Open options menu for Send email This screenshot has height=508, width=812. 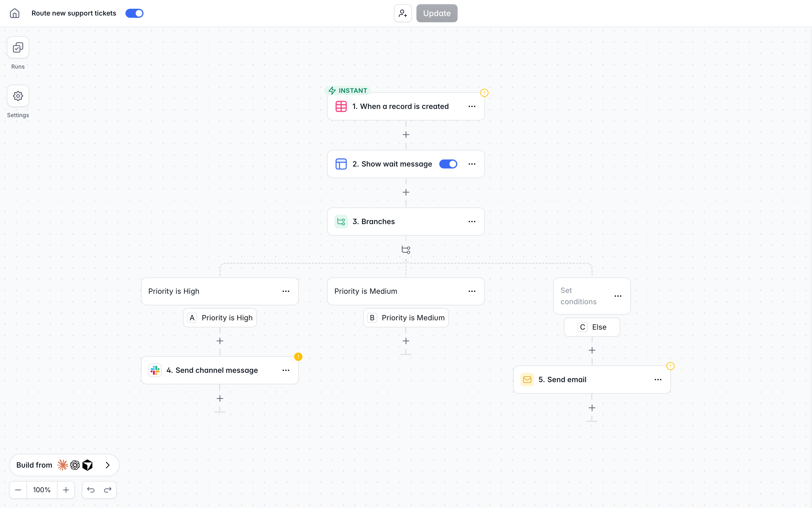[x=658, y=380]
